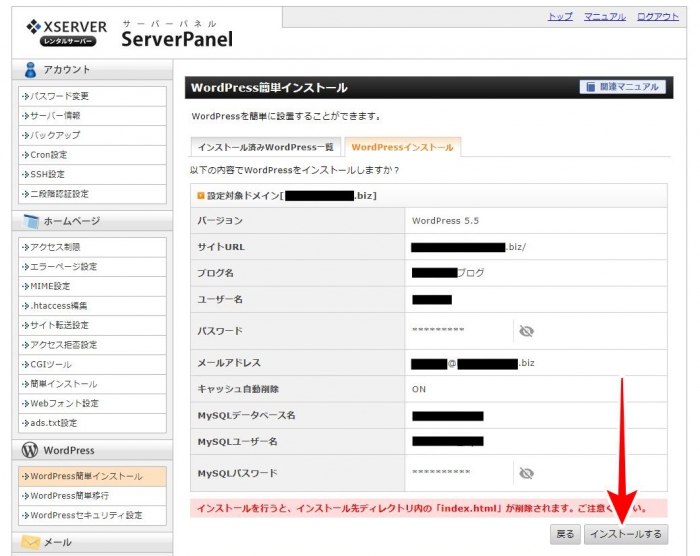Viewport: 700px width, 556px height.
Task: Open サイト転送設定 in the sidebar
Action: pyautogui.click(x=92, y=325)
